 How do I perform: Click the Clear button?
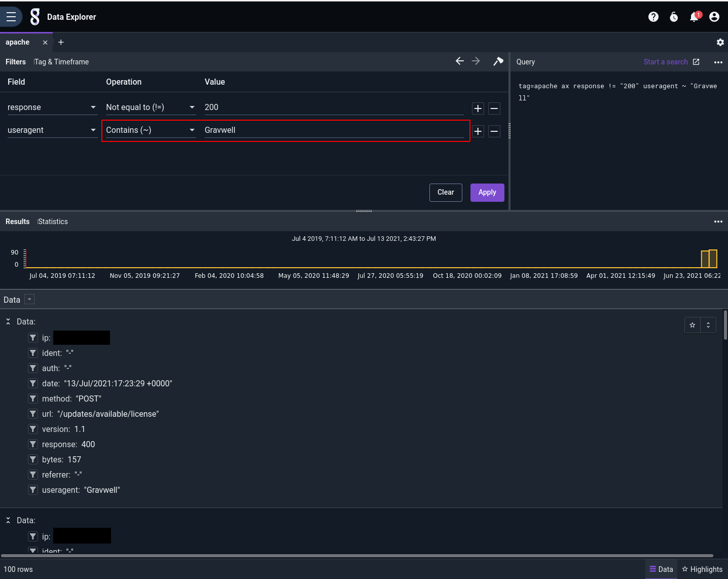click(446, 193)
